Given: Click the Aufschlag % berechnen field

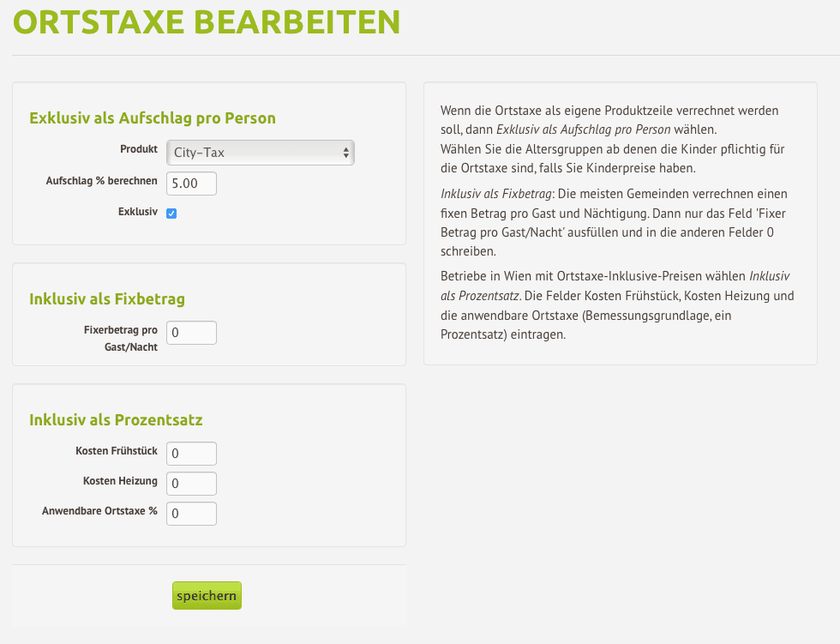Looking at the screenshot, I should [x=191, y=184].
